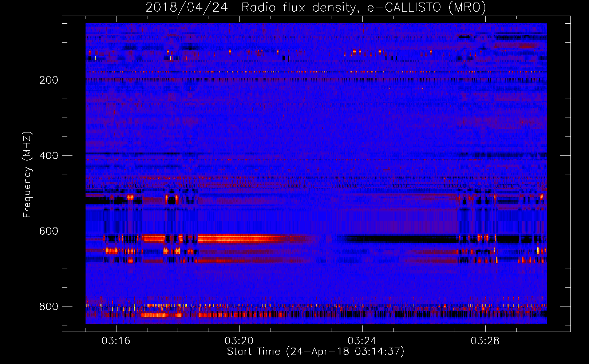The height and width of the screenshot is (364, 589).
Task: Click the x-axis label "Start Time (24-Apr-18 03:14:37)"
Action: coord(316,352)
